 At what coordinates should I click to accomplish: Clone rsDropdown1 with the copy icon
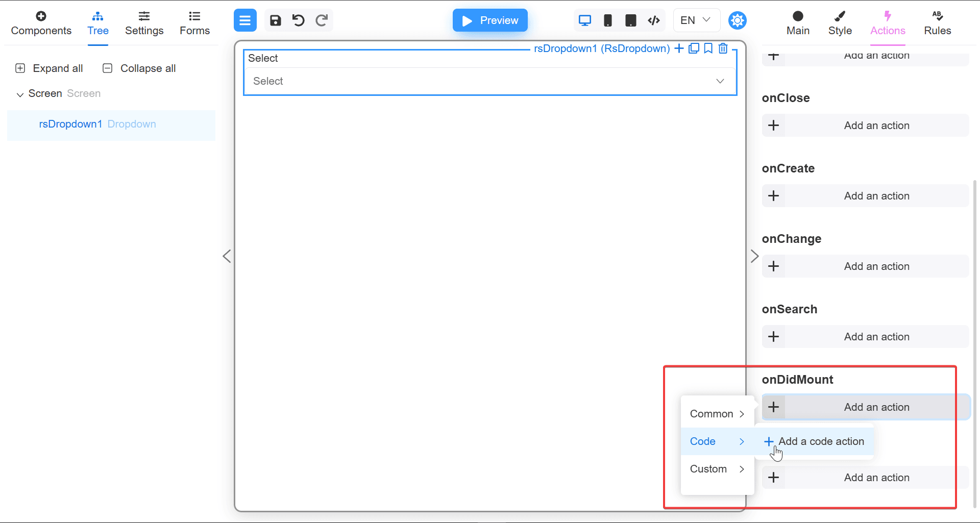[694, 48]
